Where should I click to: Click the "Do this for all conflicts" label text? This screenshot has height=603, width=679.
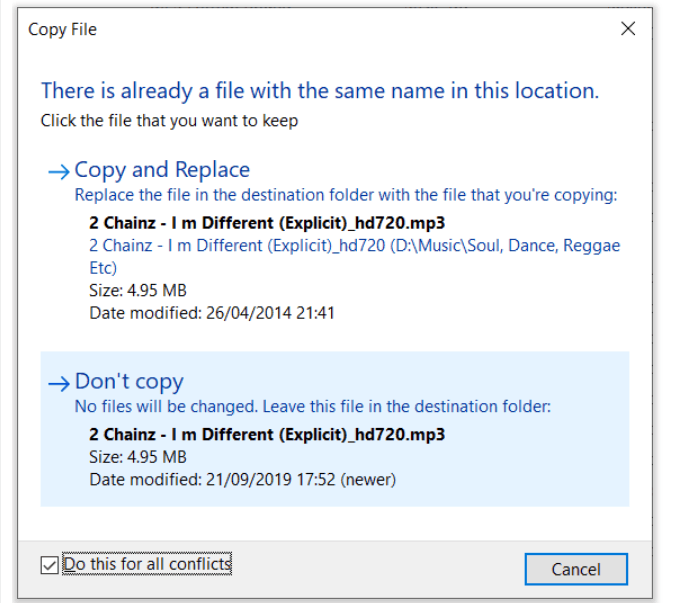coord(147,564)
